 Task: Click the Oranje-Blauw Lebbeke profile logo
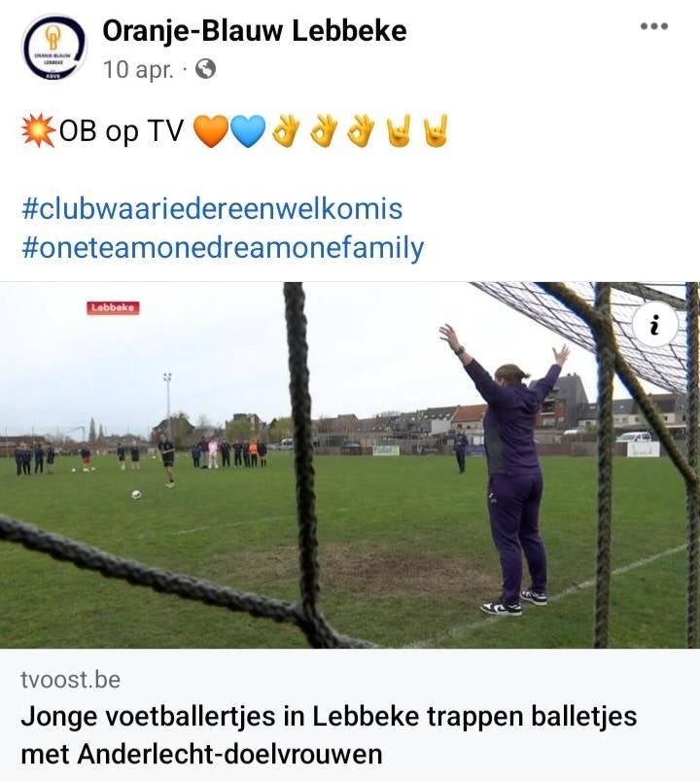pyautogui.click(x=54, y=48)
